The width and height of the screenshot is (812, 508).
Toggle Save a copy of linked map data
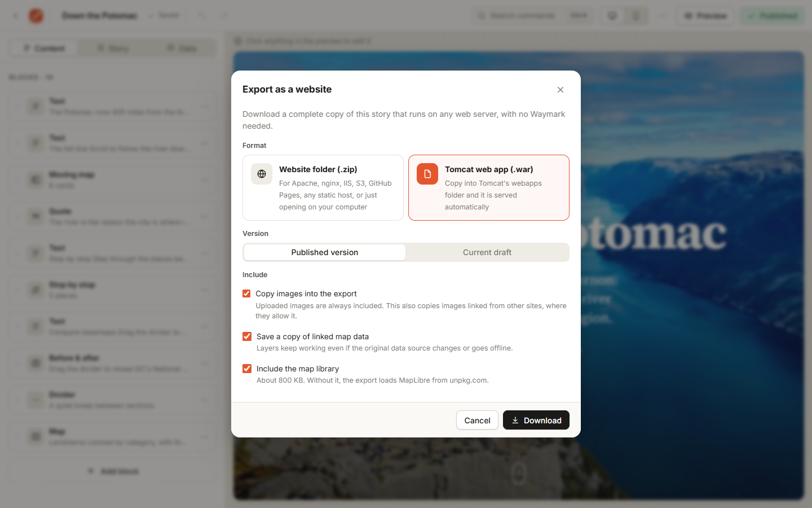247,336
